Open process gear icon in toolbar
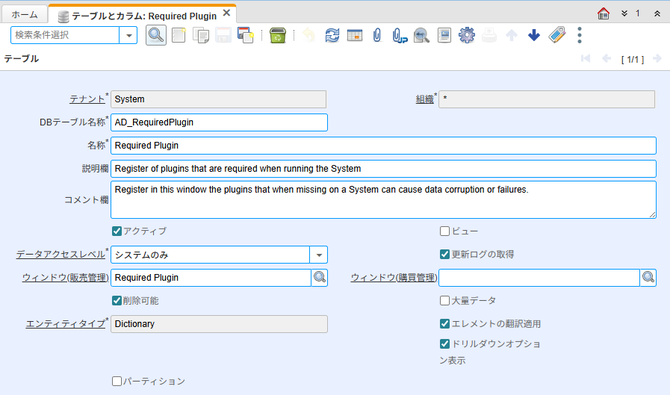The width and height of the screenshot is (670, 395). point(467,35)
